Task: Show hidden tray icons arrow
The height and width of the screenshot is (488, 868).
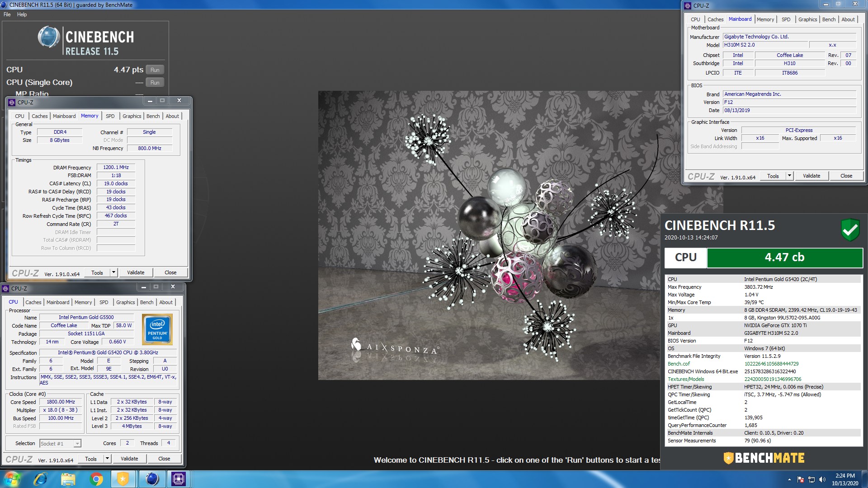Action: click(789, 479)
